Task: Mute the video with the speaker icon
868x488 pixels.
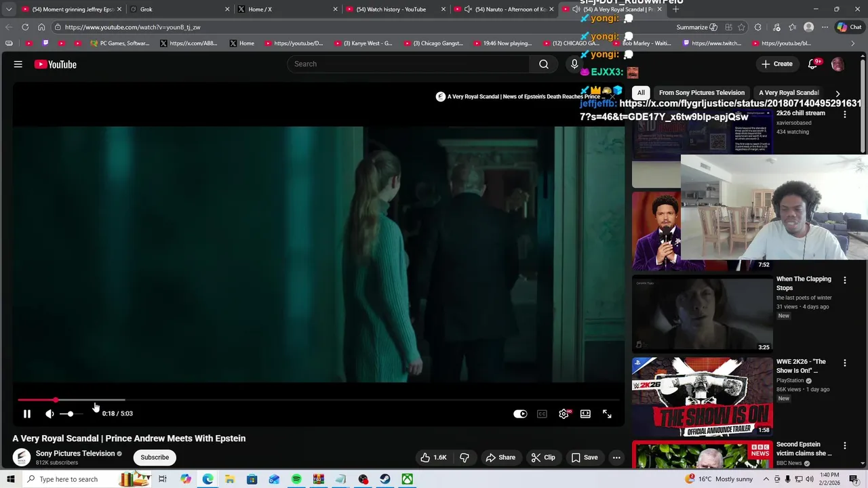Action: click(50, 413)
